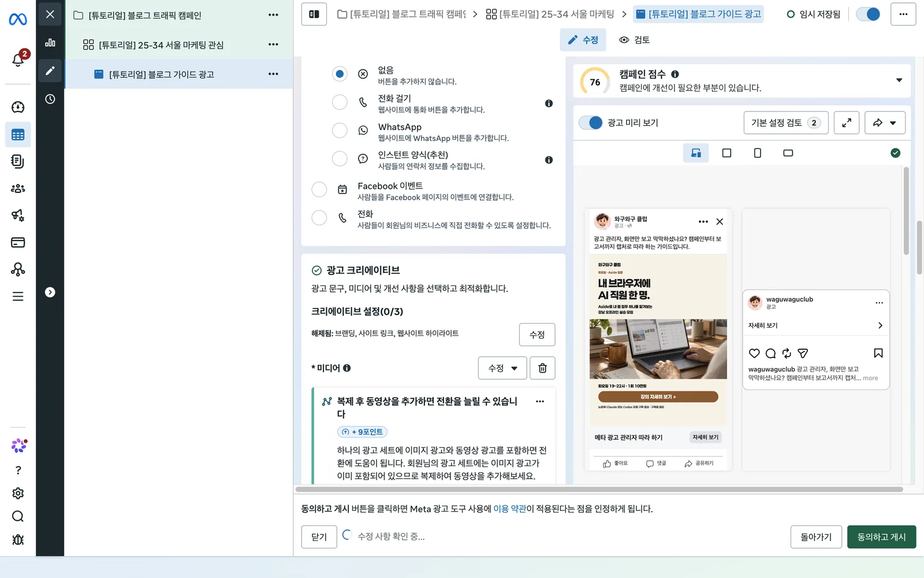Close the editing panel with X icon
The width and height of the screenshot is (924, 578).
(50, 14)
